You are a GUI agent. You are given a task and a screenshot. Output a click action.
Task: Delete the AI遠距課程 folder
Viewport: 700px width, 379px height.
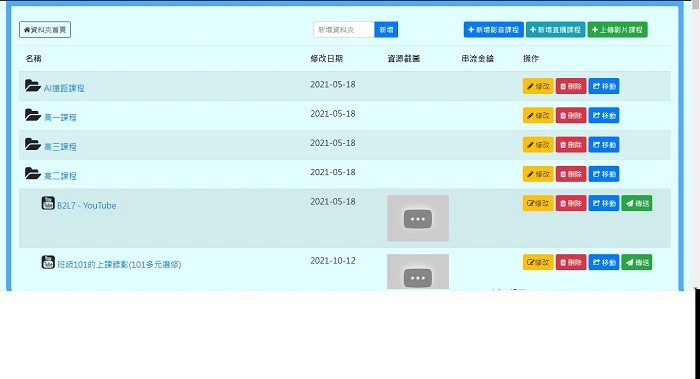[571, 86]
